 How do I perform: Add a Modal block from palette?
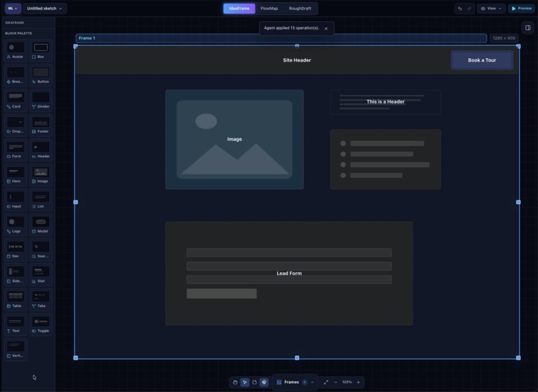pos(41,225)
